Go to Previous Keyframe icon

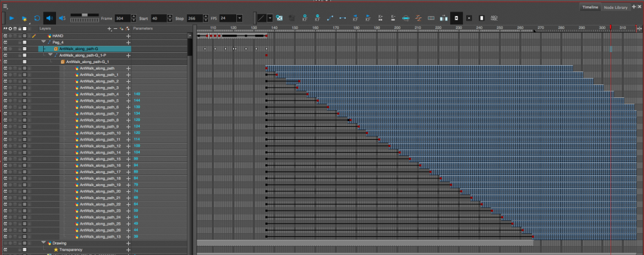click(x=355, y=18)
